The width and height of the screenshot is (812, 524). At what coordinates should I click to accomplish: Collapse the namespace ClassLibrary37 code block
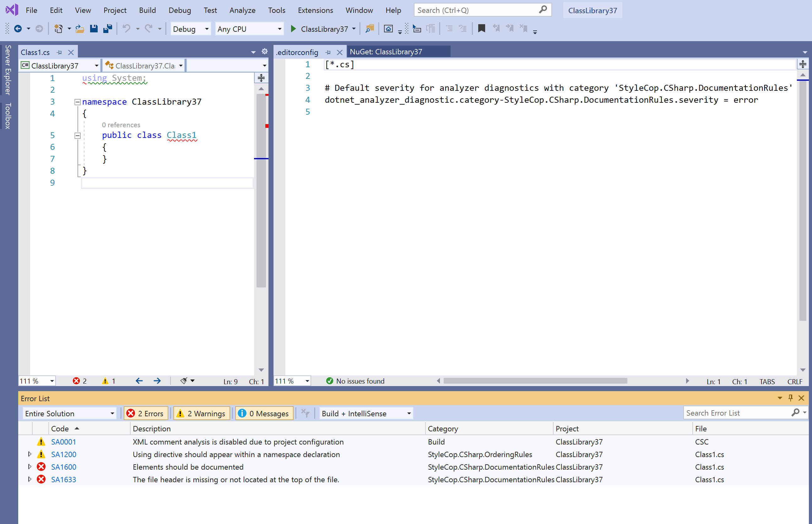(x=78, y=101)
